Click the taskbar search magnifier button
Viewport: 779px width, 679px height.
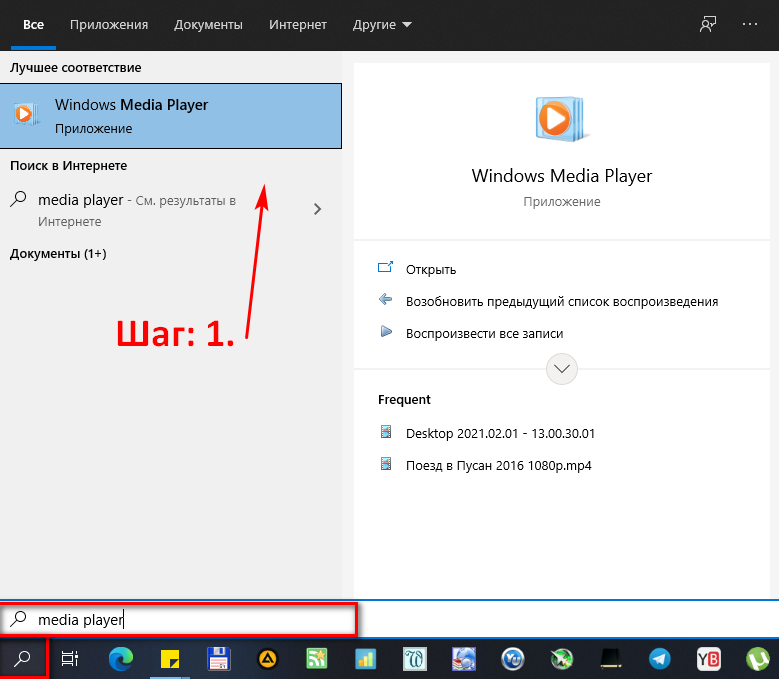point(23,659)
